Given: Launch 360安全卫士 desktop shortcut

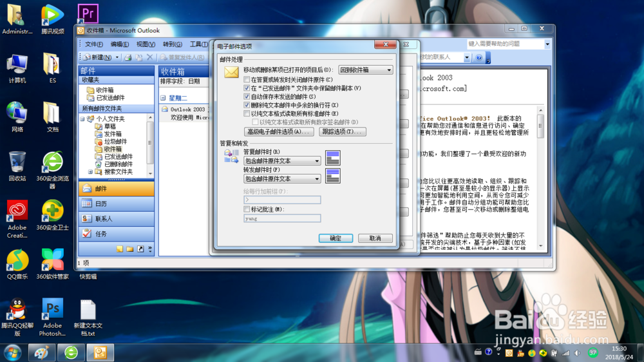Looking at the screenshot, I should coord(53,215).
